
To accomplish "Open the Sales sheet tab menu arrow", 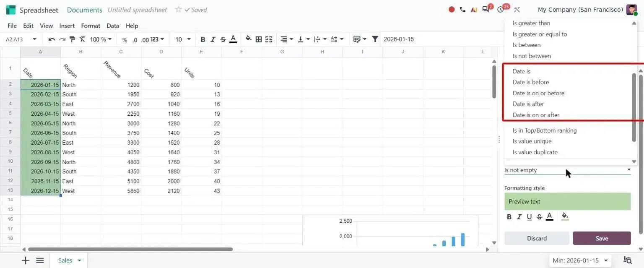I will [79, 260].
